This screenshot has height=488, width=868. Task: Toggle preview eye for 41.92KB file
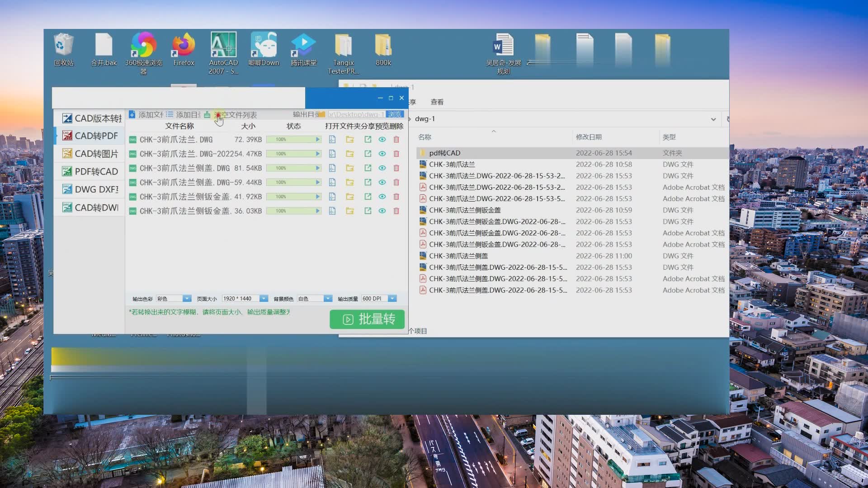click(382, 197)
